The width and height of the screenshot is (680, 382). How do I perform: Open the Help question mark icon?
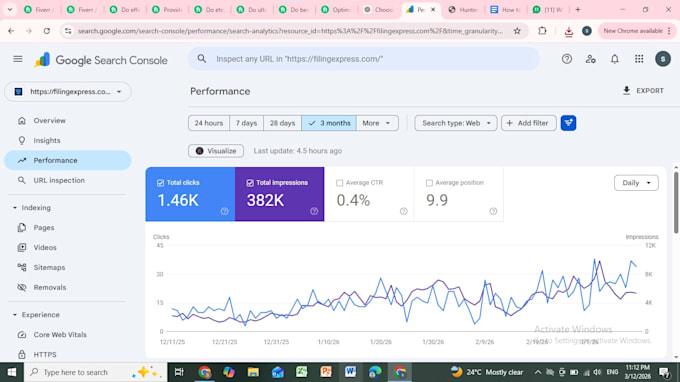point(567,59)
